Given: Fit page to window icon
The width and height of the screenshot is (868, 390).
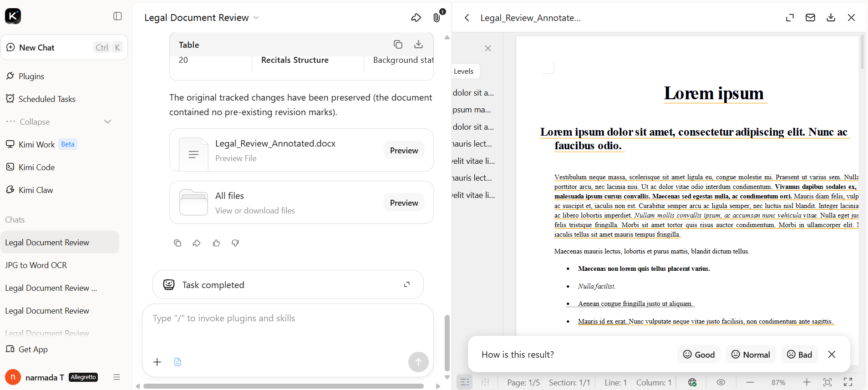Looking at the screenshot, I should (827, 382).
